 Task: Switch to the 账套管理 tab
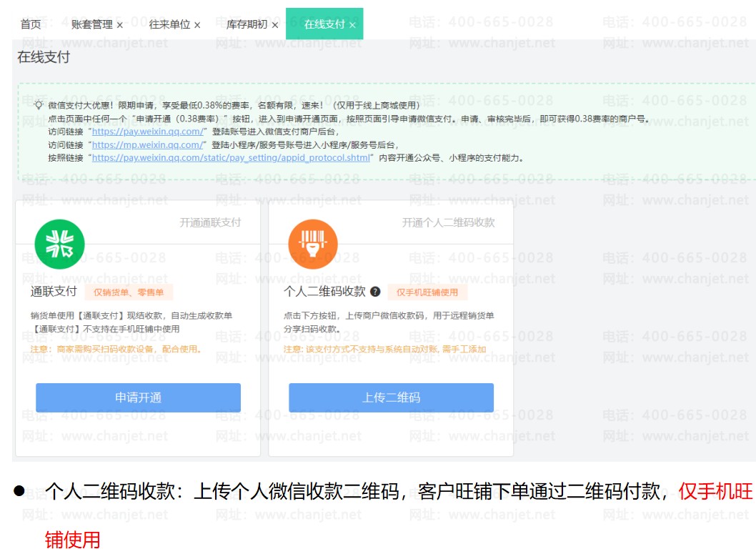91,24
